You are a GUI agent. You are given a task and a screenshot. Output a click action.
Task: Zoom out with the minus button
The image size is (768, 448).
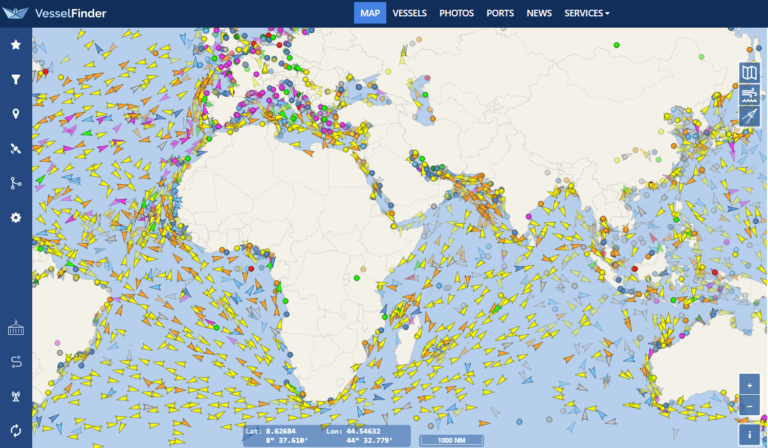(750, 406)
